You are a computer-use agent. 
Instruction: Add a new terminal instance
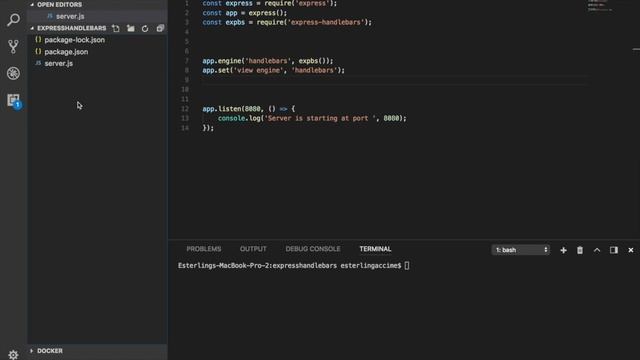pos(563,250)
